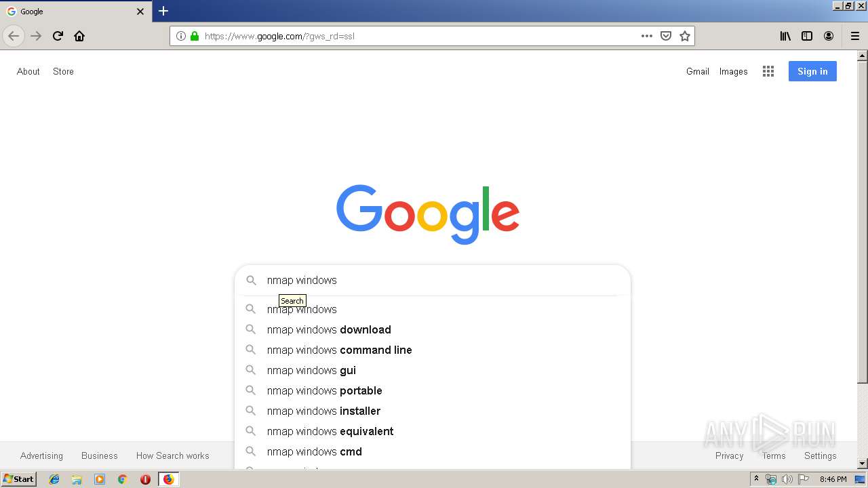Reload the current page
This screenshot has height=488, width=868.
pos(58,36)
